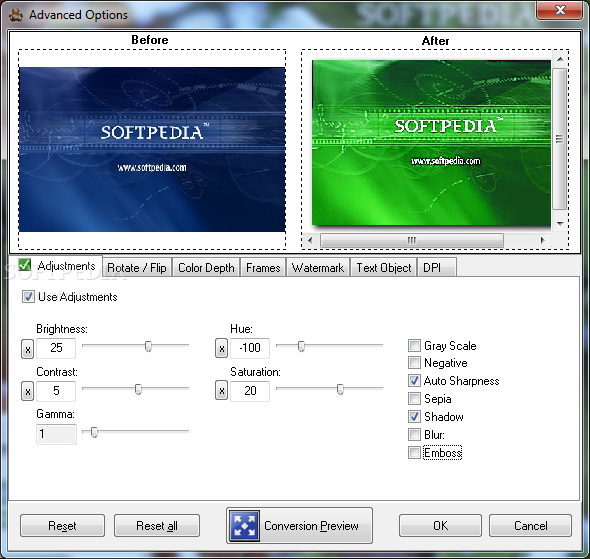The height and width of the screenshot is (559, 590).
Task: Open the Frames tab
Action: pyautogui.click(x=263, y=267)
